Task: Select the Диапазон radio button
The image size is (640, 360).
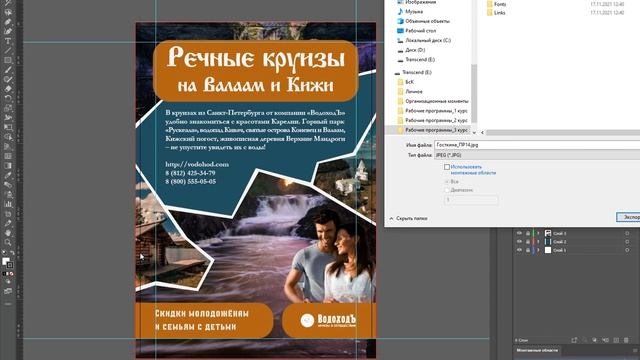Action: [447, 190]
